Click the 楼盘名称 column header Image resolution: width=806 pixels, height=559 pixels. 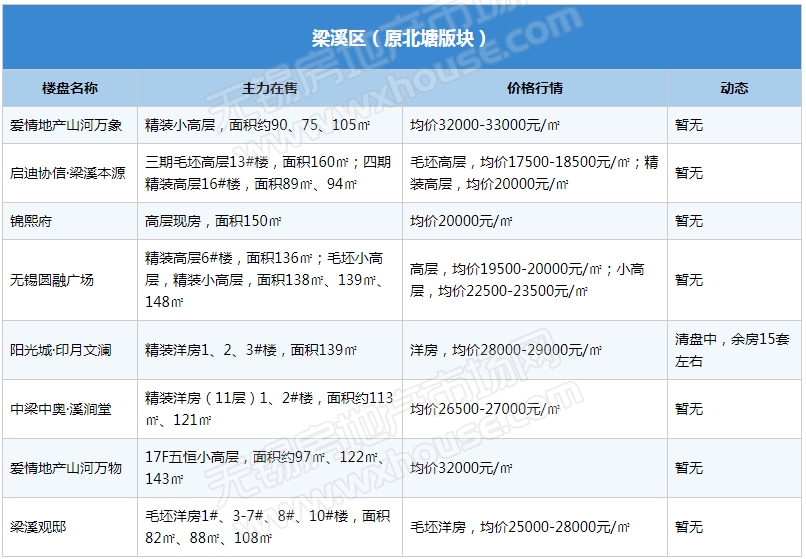coord(70,88)
